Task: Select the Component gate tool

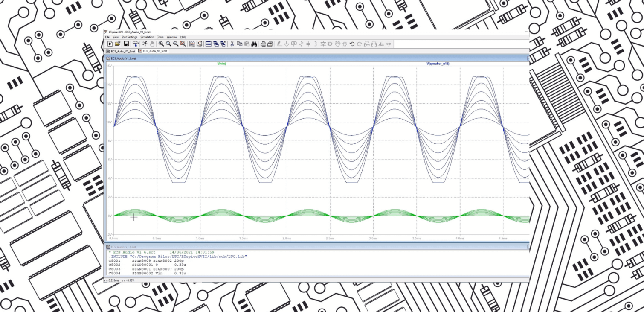Action: 331,44
